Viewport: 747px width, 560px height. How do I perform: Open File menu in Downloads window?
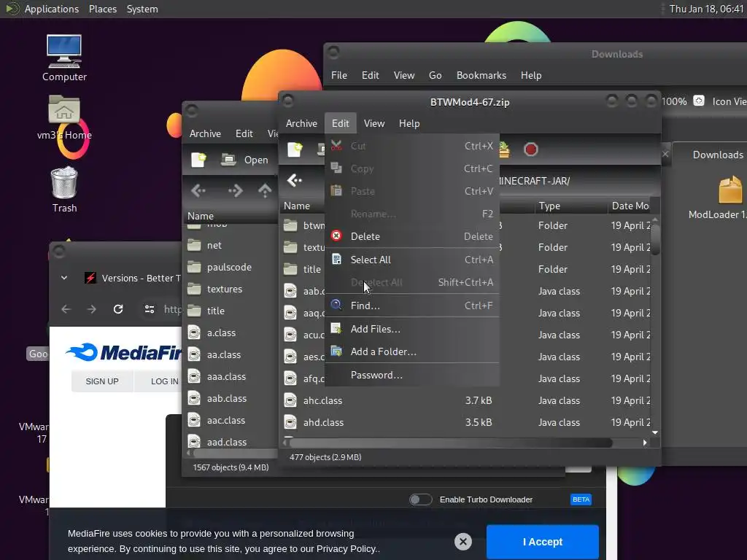[x=338, y=75]
